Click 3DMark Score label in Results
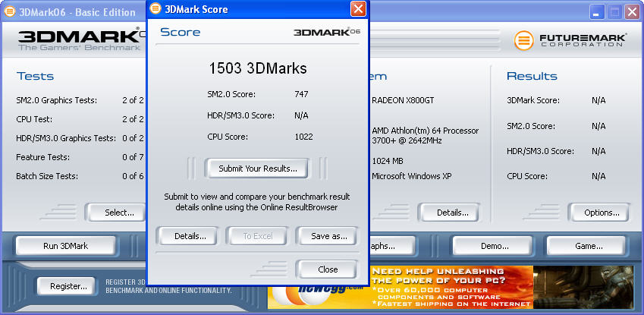Screen dimensions: 644x315 (x=533, y=100)
